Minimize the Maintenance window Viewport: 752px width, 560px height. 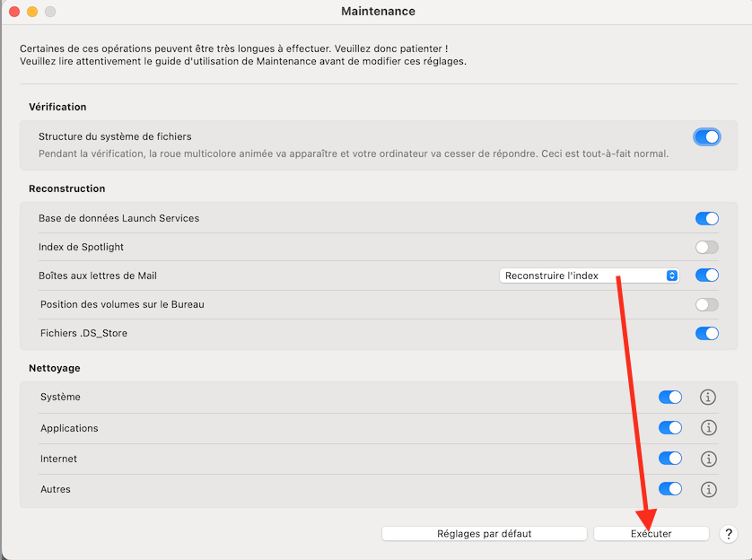coord(32,12)
